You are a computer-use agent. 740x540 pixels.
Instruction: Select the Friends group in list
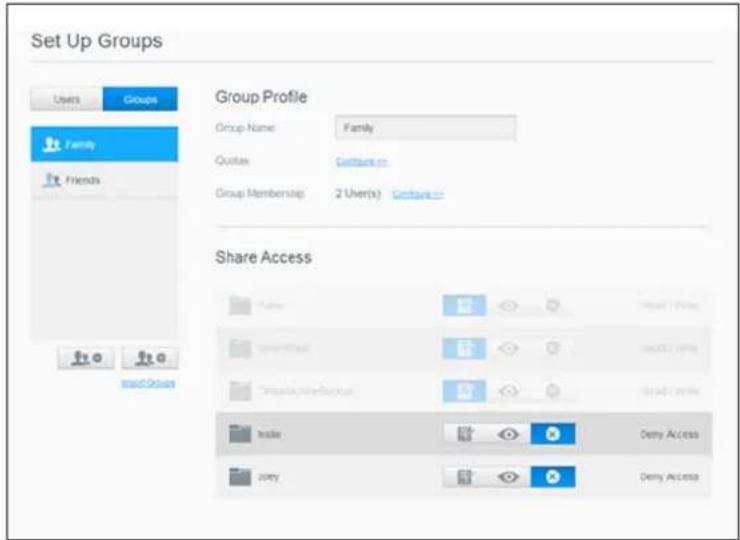pyautogui.click(x=104, y=180)
